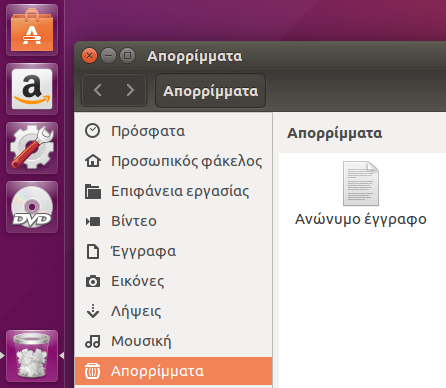Go to Βίντεο in the sidebar
Viewport: 446px width, 388px height.
[x=173, y=221]
